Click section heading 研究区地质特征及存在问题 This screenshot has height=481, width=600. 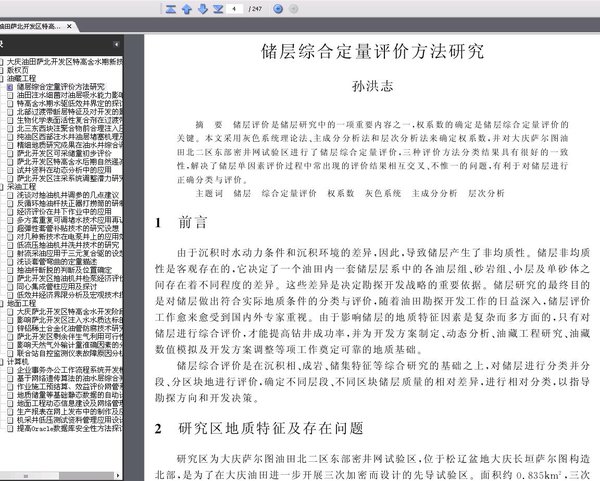pos(271,428)
